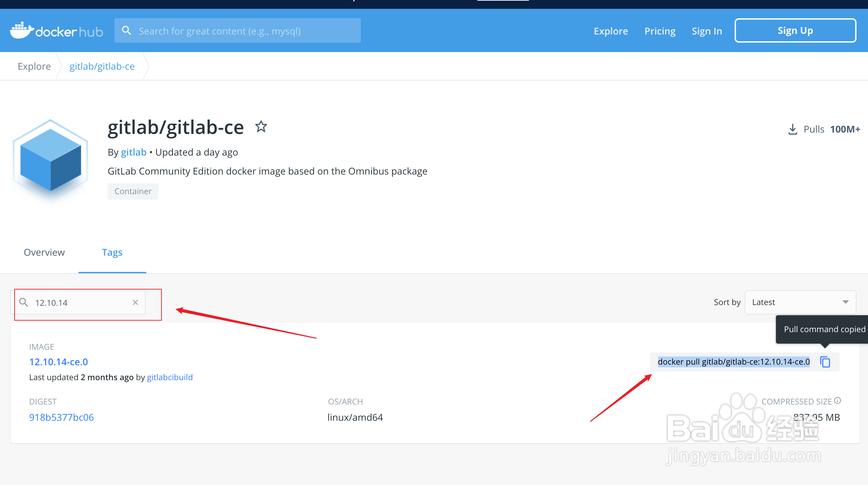
Task: Click the GitLab Community Edition description text
Action: (x=267, y=171)
